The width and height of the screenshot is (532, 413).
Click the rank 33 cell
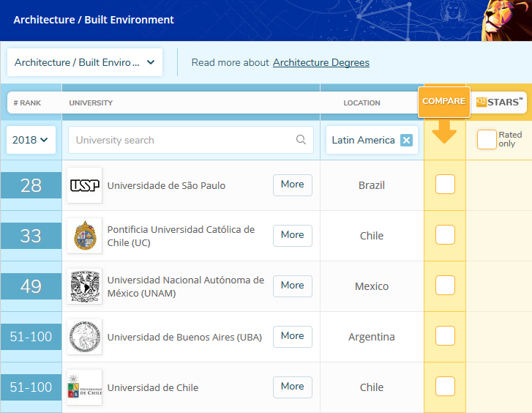(x=31, y=236)
